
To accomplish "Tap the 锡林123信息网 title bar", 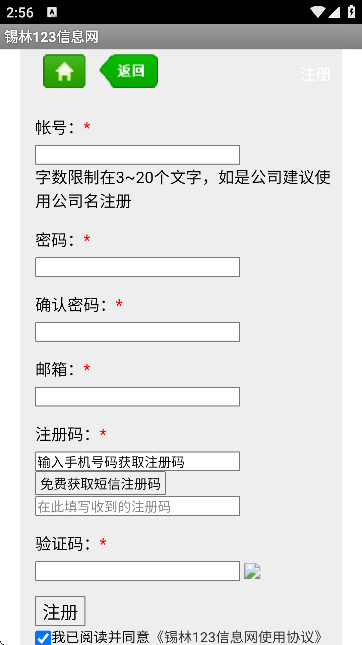I will (x=181, y=37).
